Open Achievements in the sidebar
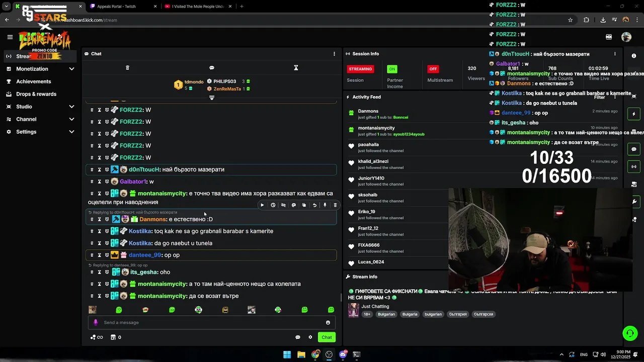 tap(33, 81)
